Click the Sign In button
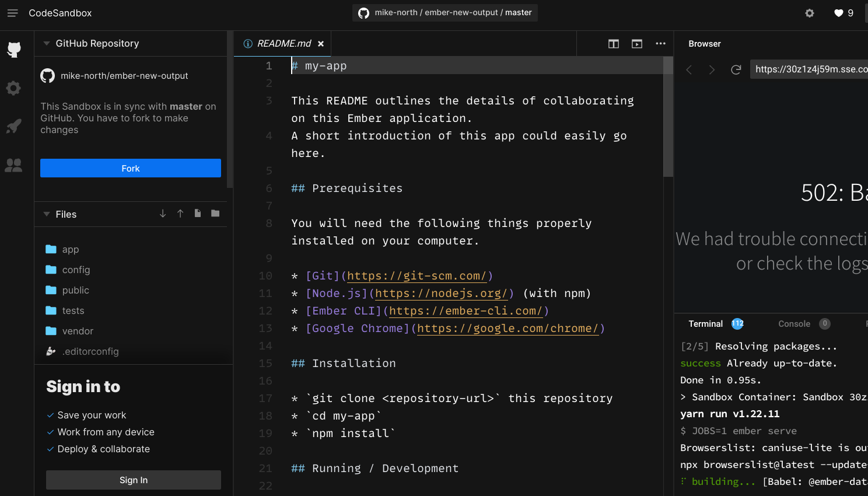Screen dimensions: 868x496 tap(134, 480)
